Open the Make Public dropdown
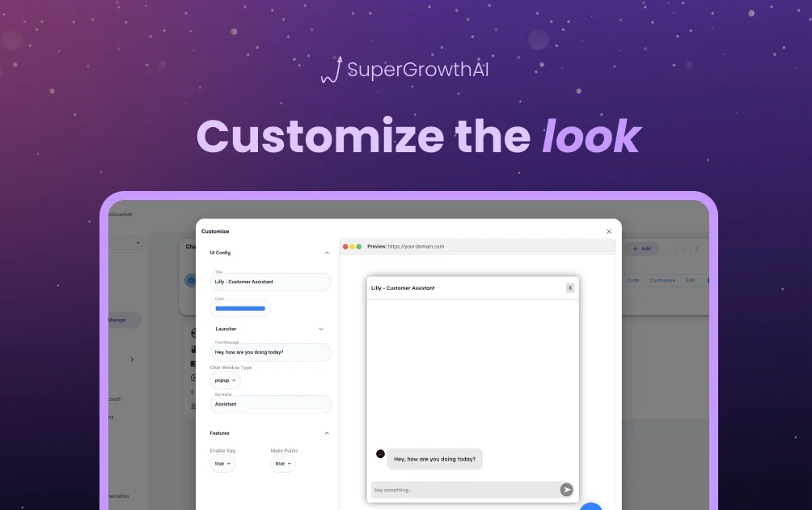This screenshot has height=510, width=812. (x=281, y=463)
